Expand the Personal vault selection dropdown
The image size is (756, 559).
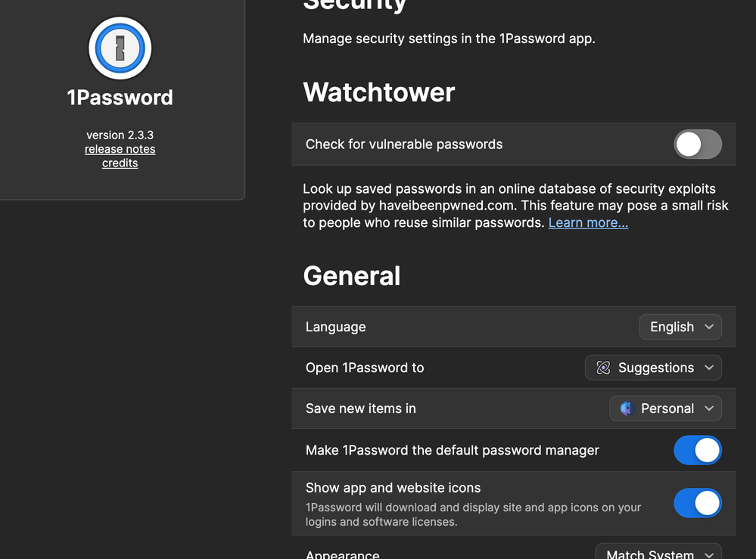click(x=665, y=408)
